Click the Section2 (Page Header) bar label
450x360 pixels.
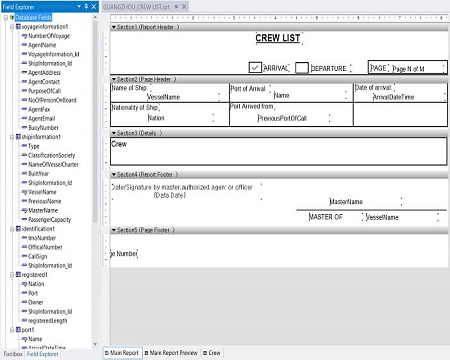[x=147, y=79]
